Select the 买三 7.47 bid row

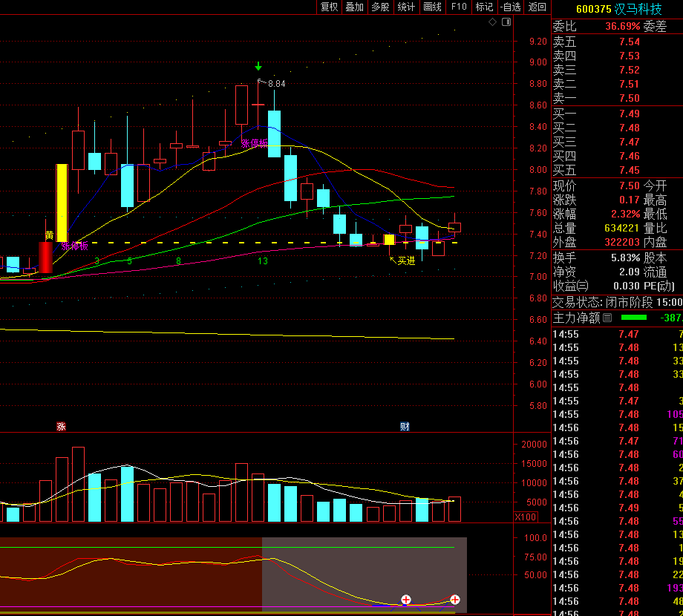coord(617,142)
